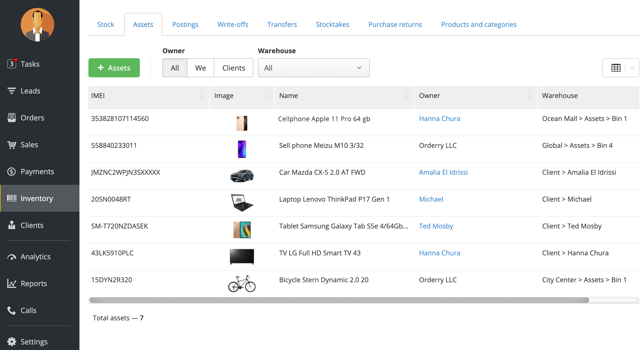
Task: Select the Clients owner filter toggle
Action: tap(233, 67)
